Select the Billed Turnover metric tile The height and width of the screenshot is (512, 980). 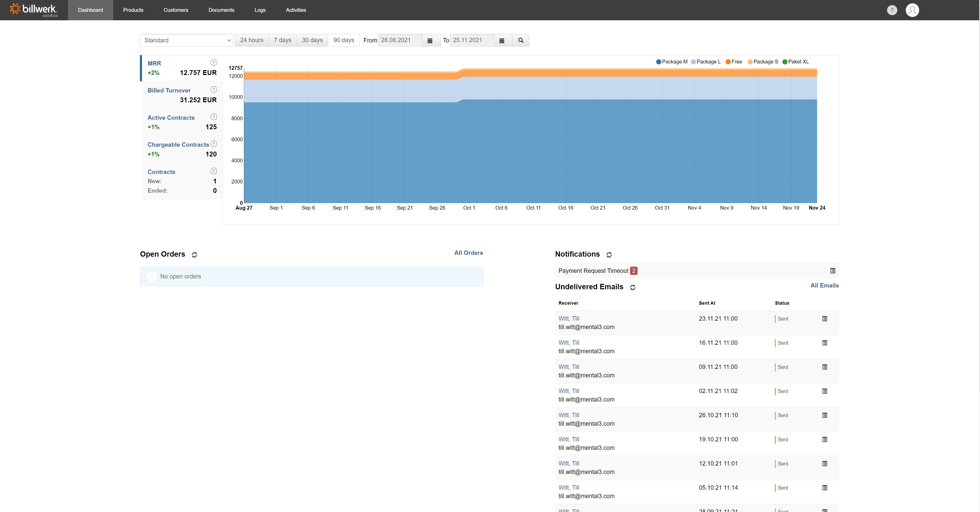point(182,95)
